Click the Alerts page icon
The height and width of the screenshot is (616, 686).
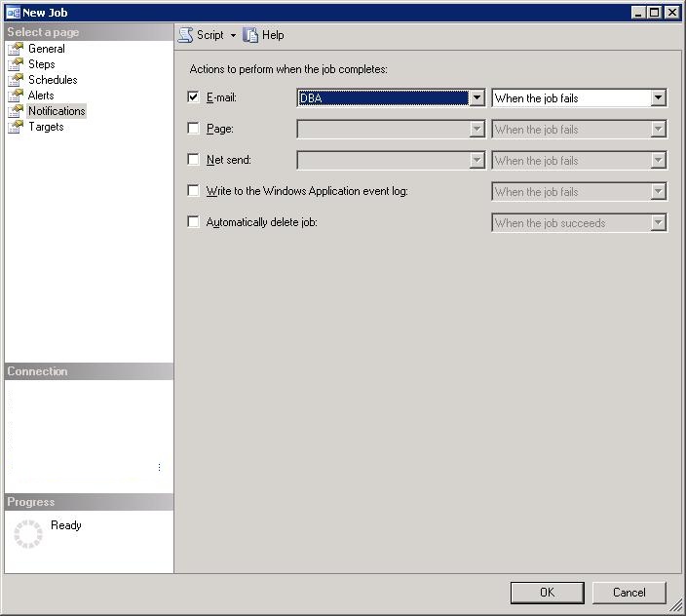[16, 96]
